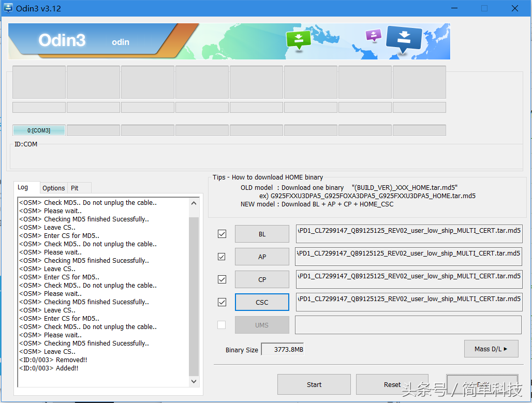Click the large blue download icon in banner
This screenshot has height=403, width=532.
click(404, 39)
